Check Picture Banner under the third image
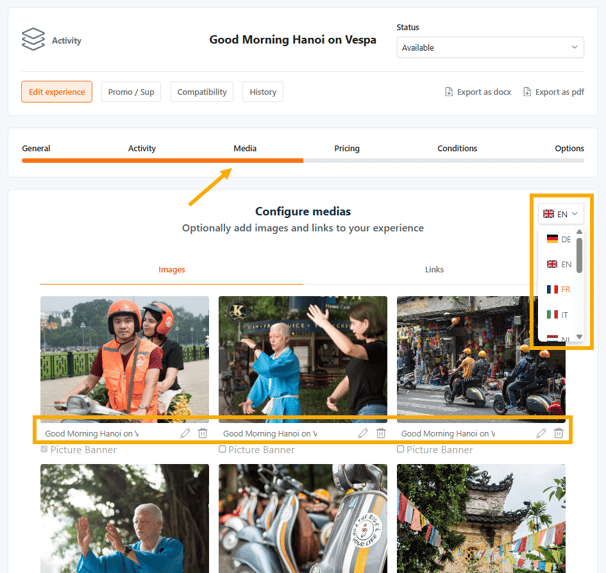Screen dimensions: 606x573 point(401,450)
